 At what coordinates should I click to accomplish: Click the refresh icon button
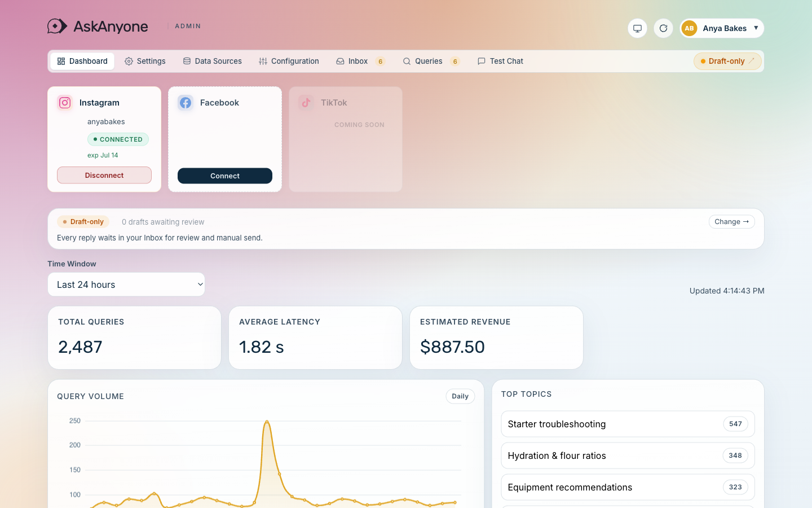click(663, 28)
